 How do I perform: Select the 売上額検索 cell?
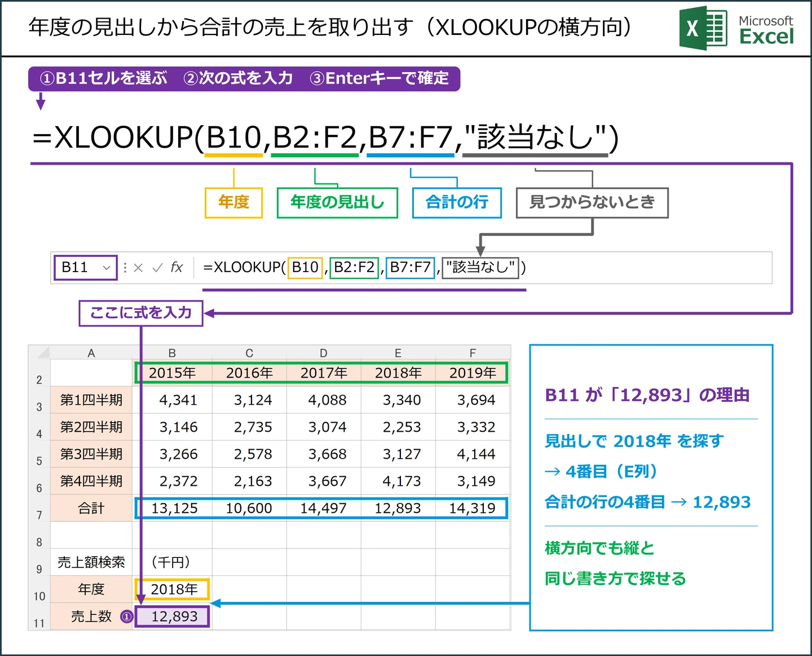pos(91,562)
